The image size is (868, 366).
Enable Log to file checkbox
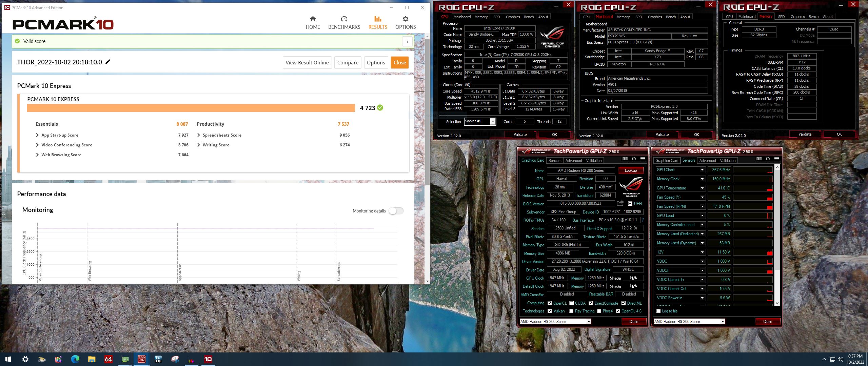[x=658, y=311]
